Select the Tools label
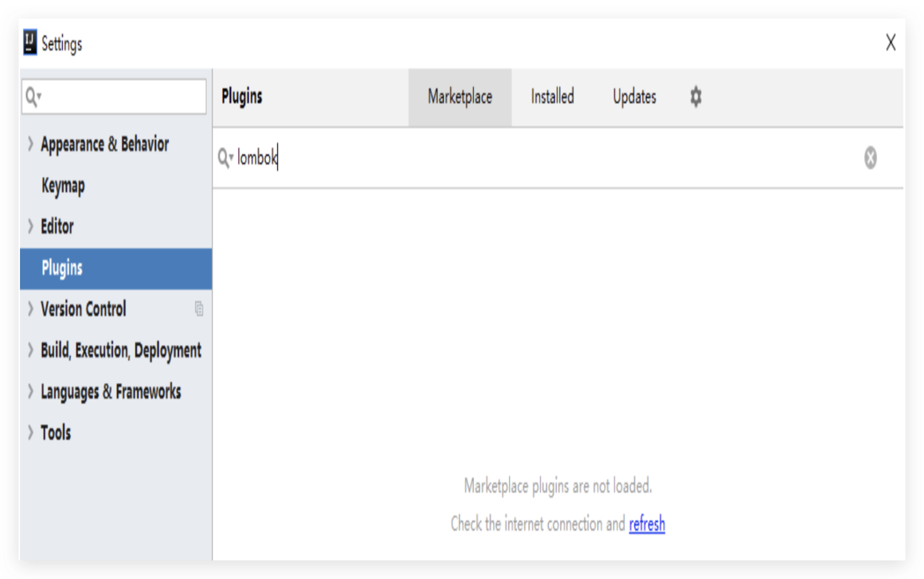 (x=56, y=433)
